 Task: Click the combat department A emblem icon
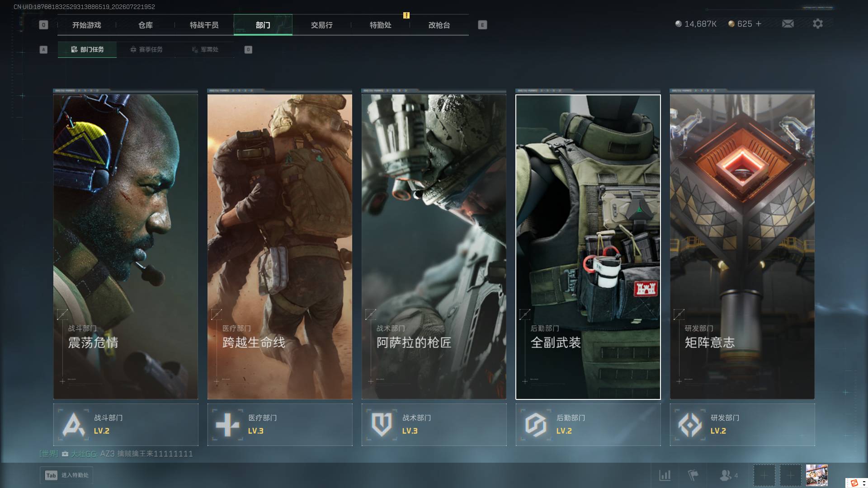73,425
